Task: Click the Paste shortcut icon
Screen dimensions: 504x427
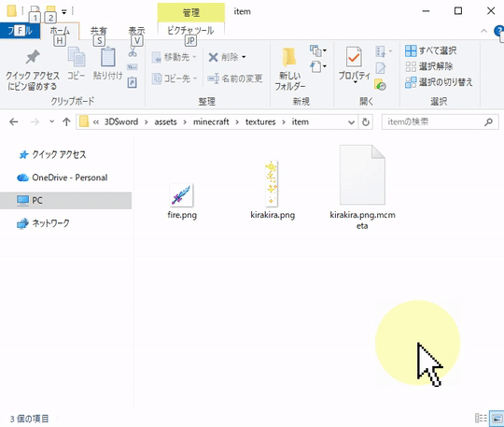Action: tap(133, 82)
